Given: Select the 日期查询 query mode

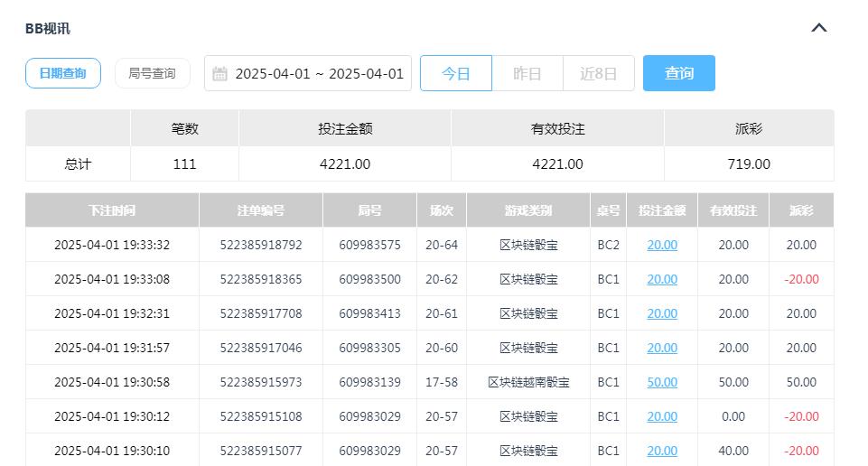Looking at the screenshot, I should coord(62,73).
